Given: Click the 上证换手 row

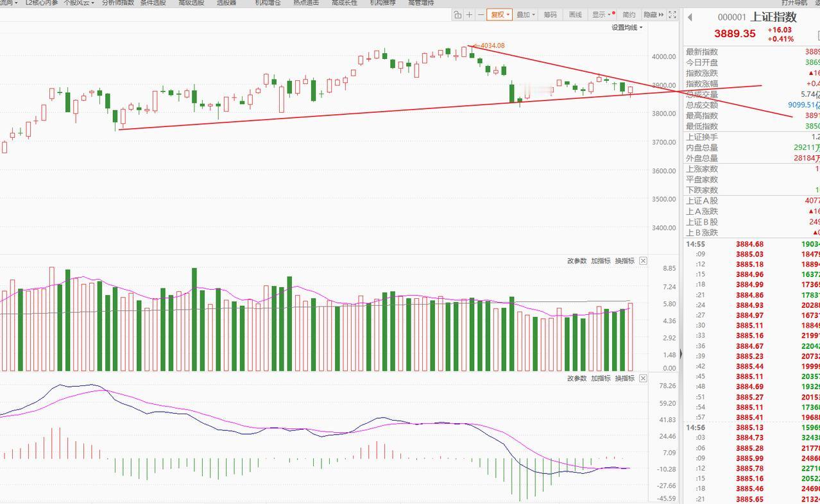Looking at the screenshot, I should coord(752,137).
